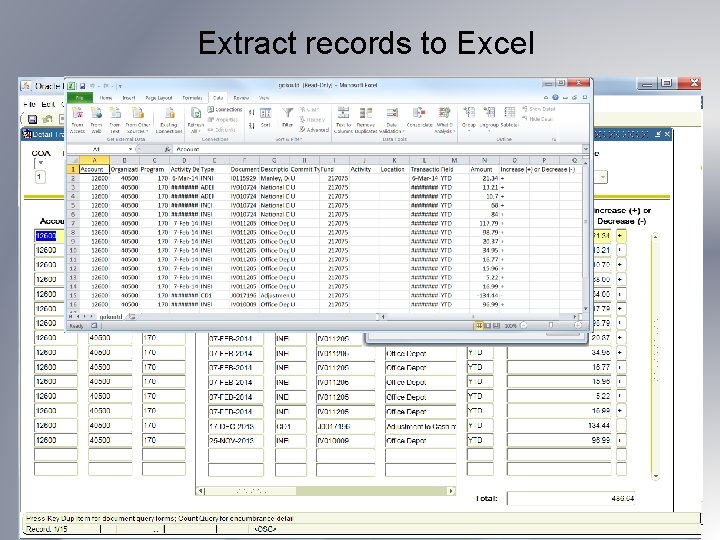Run Remove Duplicates tool
Screen dimensions: 720x540
point(366,119)
